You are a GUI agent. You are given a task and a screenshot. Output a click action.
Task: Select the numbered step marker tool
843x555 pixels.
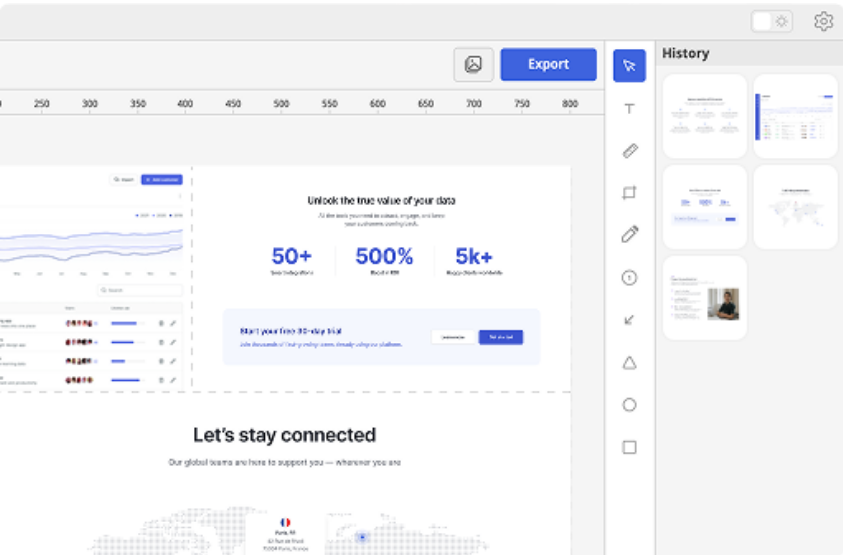(x=629, y=278)
